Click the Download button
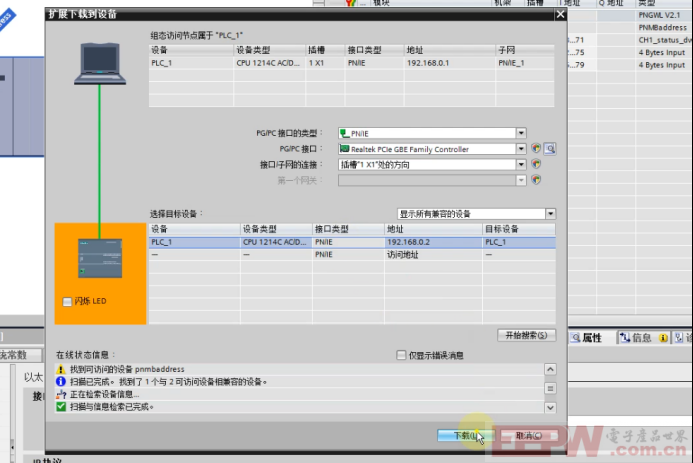 (x=464, y=436)
